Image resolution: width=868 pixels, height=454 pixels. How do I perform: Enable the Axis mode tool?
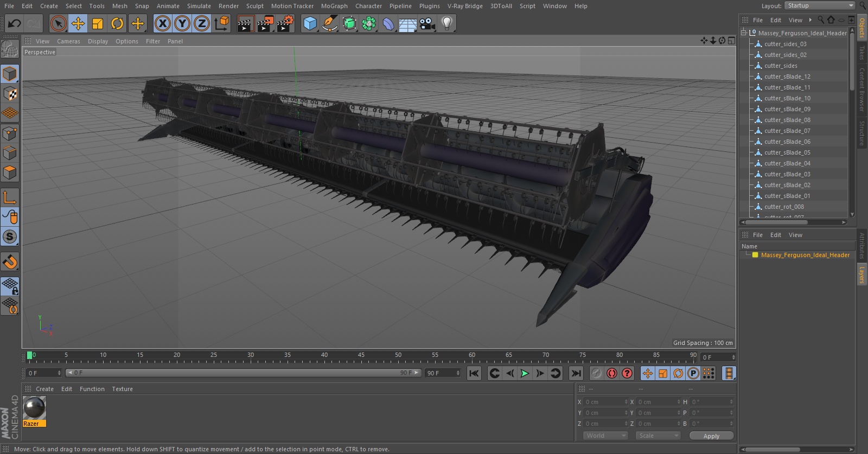point(10,197)
